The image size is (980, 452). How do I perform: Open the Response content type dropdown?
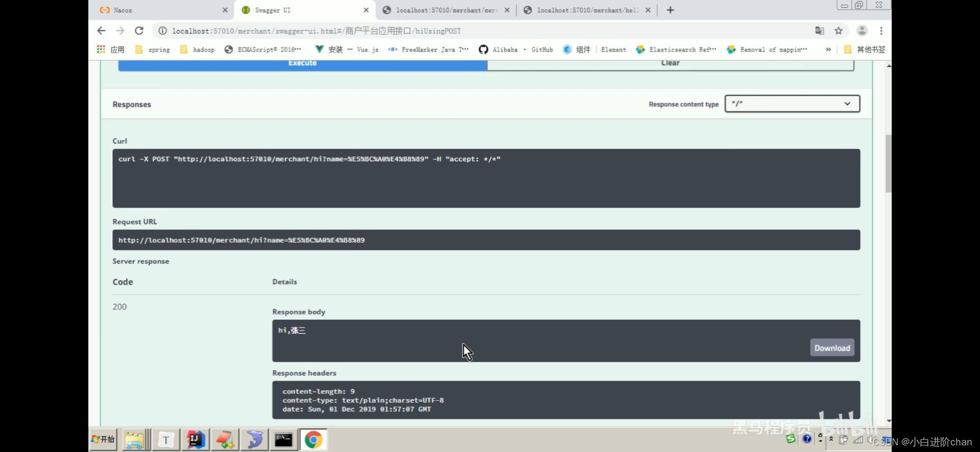792,104
